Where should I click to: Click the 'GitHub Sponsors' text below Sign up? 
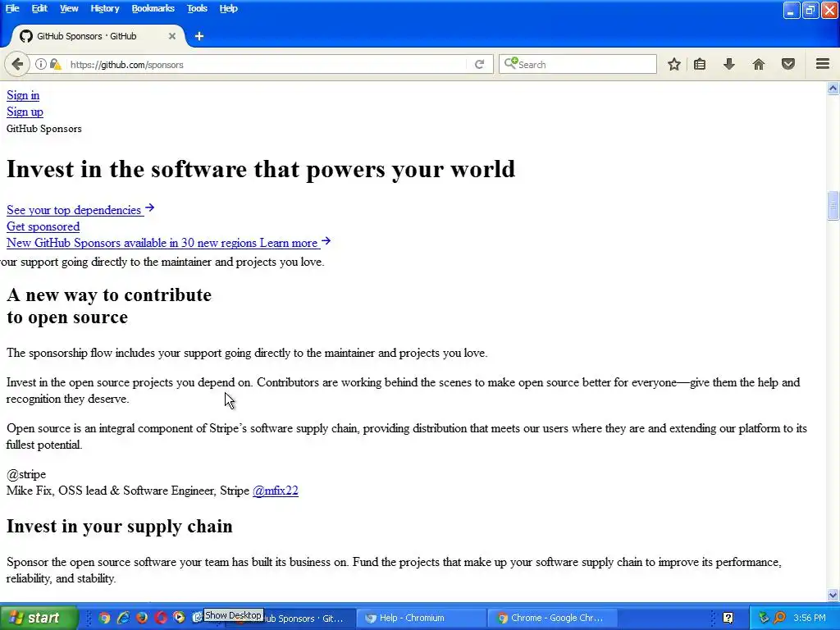44,129
